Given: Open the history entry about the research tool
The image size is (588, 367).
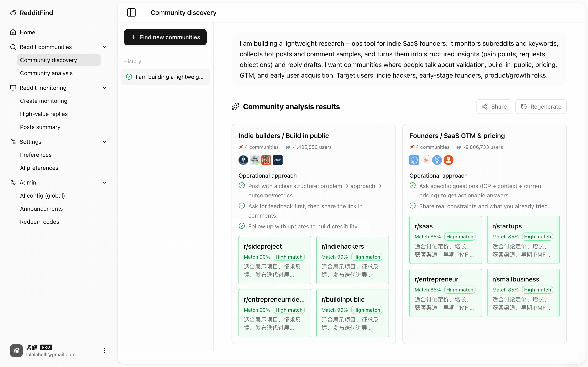Looking at the screenshot, I should 165,77.
